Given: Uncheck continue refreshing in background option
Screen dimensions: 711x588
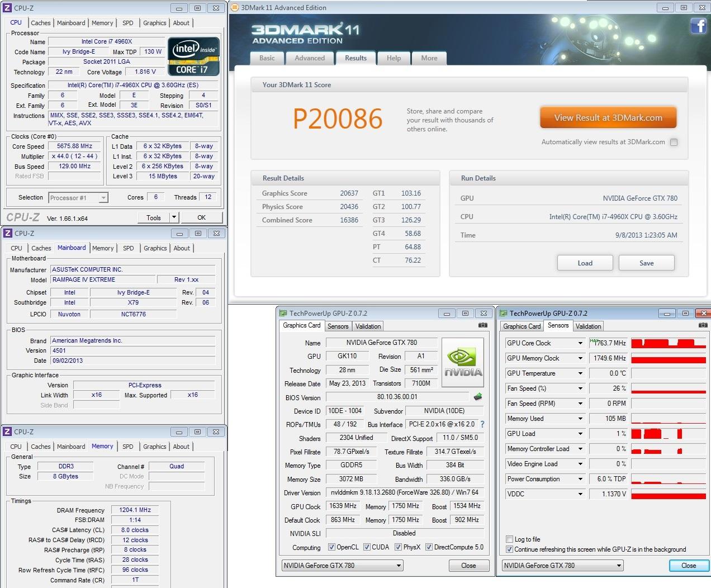Looking at the screenshot, I should point(509,549).
